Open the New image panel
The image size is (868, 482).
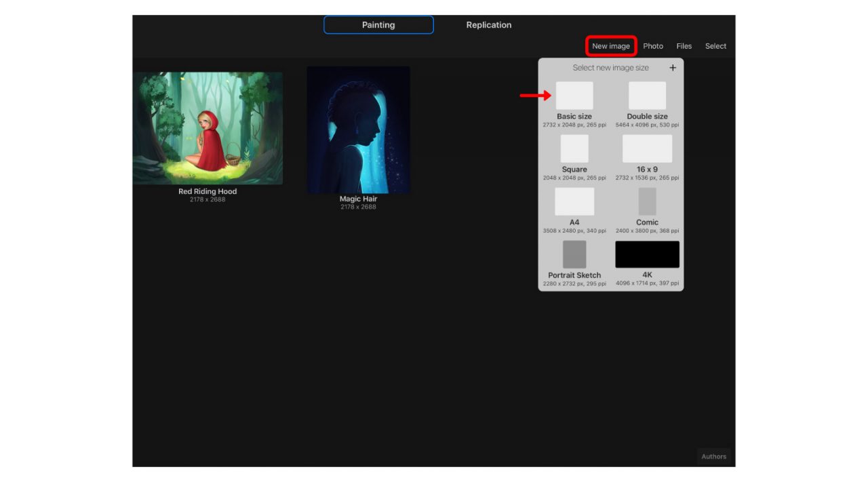click(611, 45)
